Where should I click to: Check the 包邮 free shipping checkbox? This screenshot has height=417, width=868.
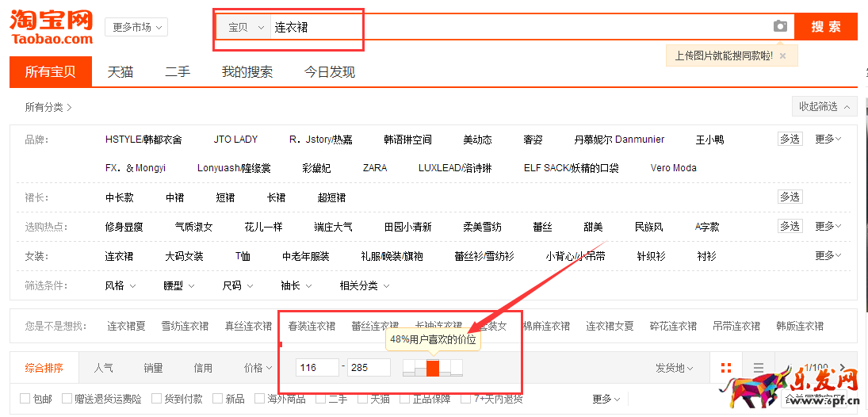pos(25,399)
